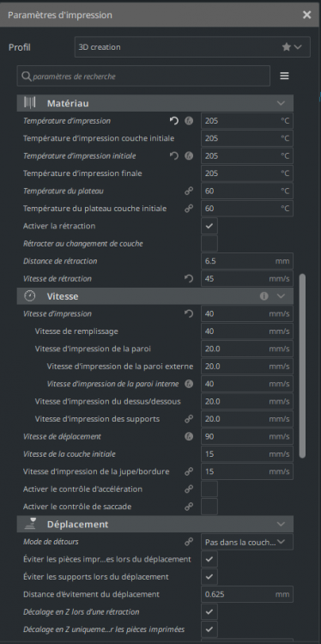Click the info icon in the Vitesse header

click(x=264, y=295)
